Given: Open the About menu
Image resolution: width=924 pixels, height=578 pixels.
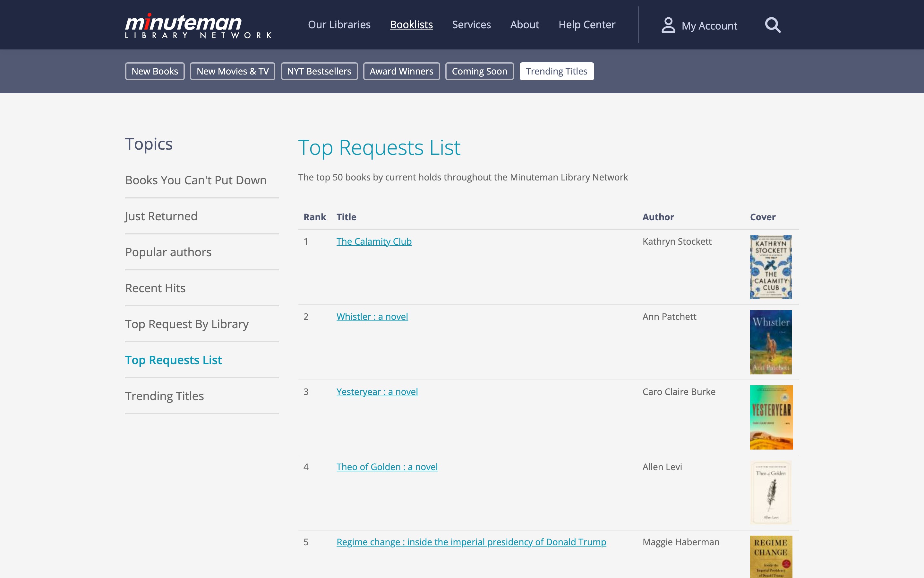Looking at the screenshot, I should [x=525, y=25].
